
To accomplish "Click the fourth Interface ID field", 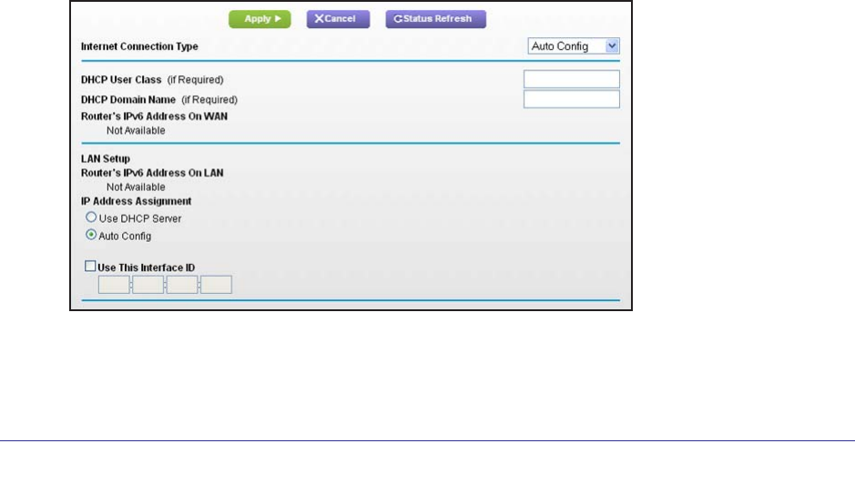I will (216, 285).
